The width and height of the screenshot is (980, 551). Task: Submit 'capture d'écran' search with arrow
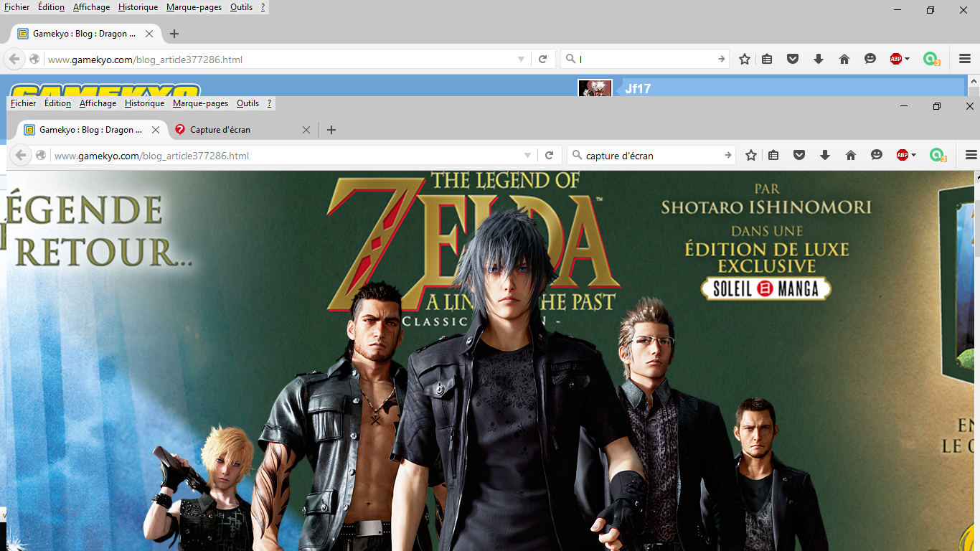(x=728, y=155)
